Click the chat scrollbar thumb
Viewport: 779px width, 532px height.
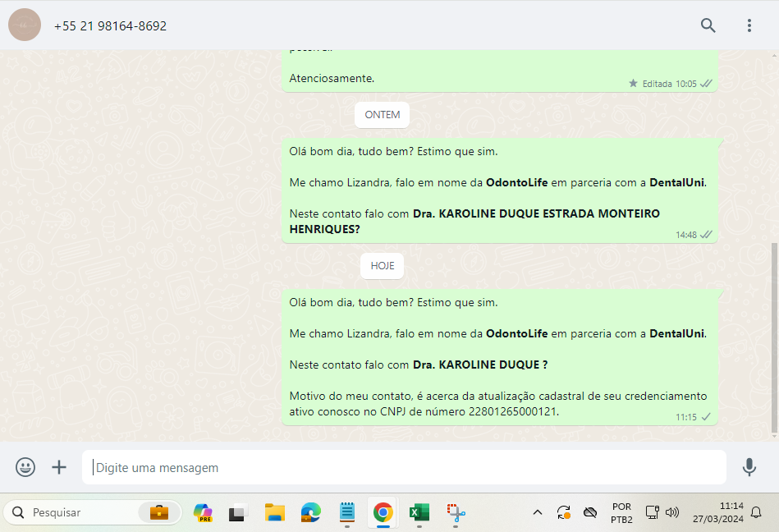(775, 337)
